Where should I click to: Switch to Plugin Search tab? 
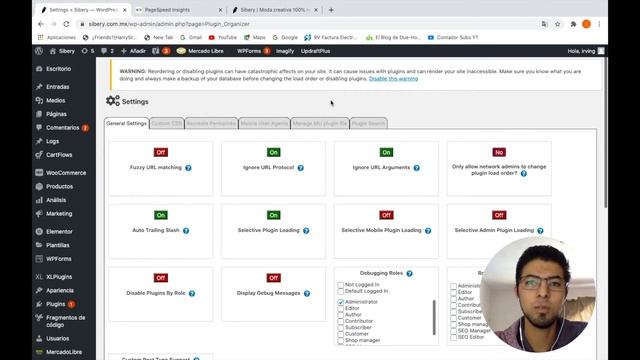click(368, 123)
